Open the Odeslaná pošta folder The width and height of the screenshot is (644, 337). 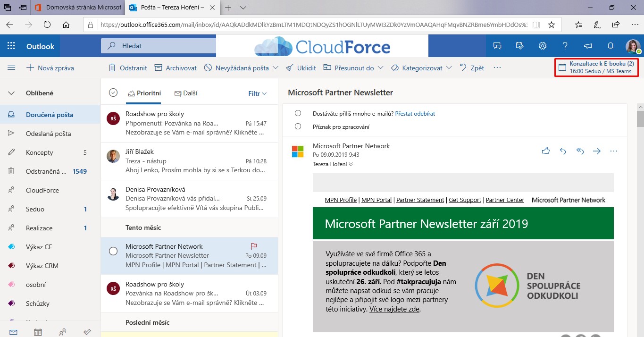pos(48,134)
